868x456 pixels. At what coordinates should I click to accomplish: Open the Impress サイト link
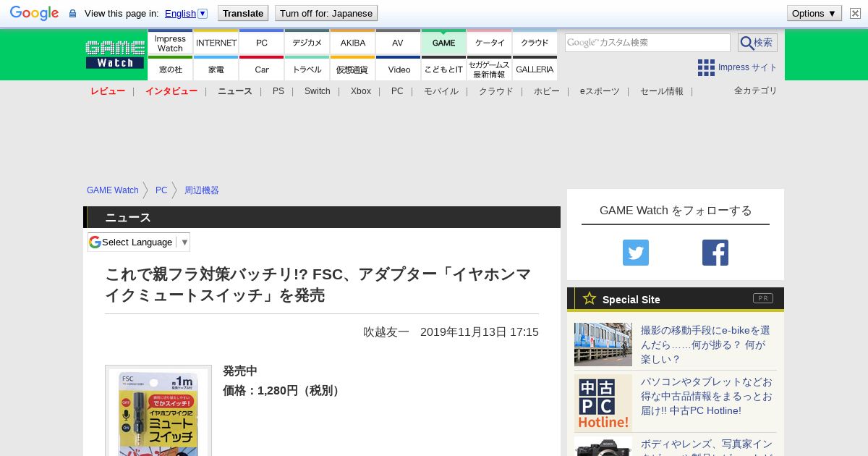point(747,67)
